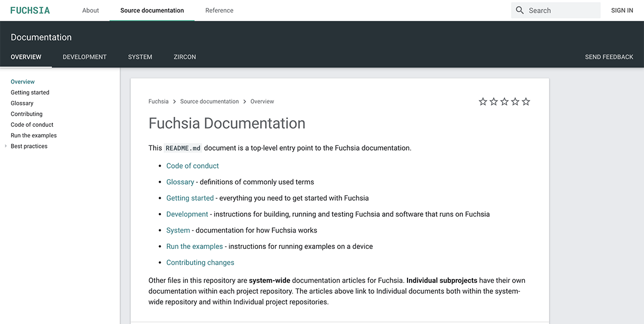644x324 pixels.
Task: Open Getting started in the sidebar
Action: [30, 92]
